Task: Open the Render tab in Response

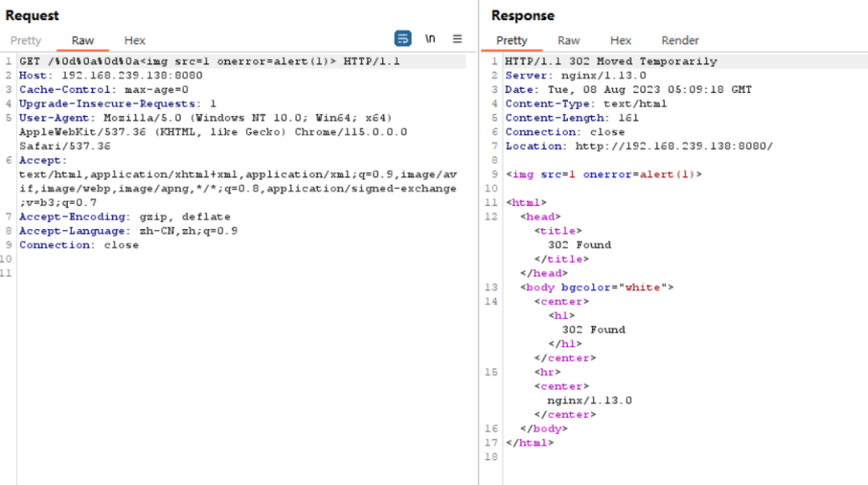Action: pyautogui.click(x=680, y=40)
